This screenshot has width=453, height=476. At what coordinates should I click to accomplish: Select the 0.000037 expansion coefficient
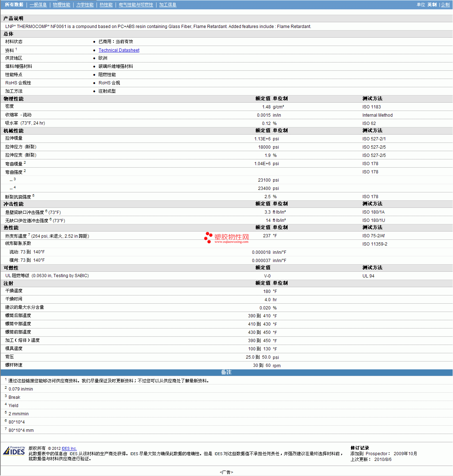click(261, 261)
